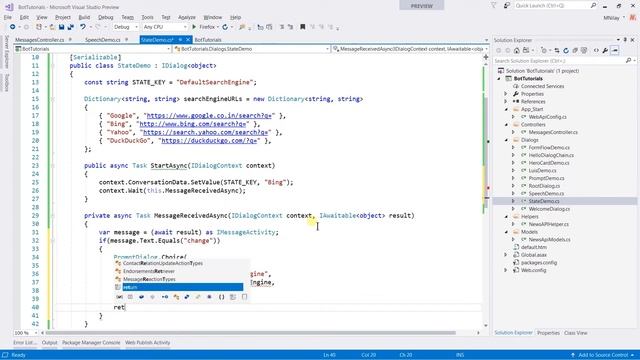Click the Collapse All icon in Solution Explorer
This screenshot has width=640, height=360.
[x=575, y=51]
